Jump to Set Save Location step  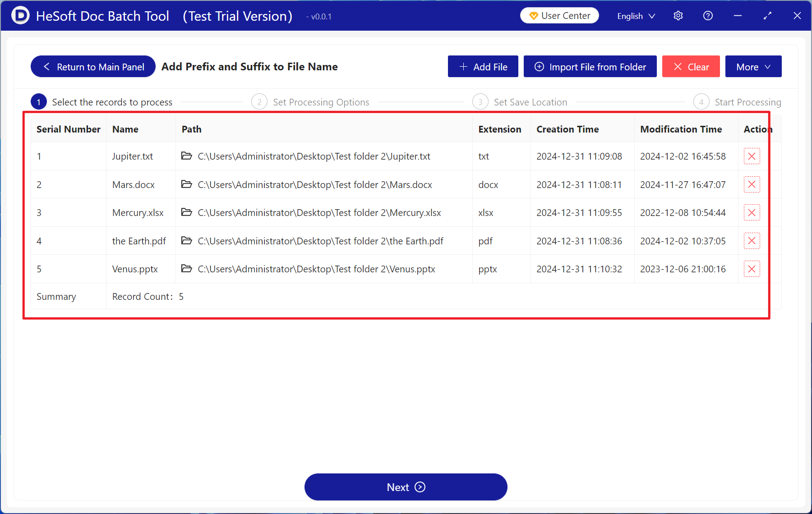[520, 102]
